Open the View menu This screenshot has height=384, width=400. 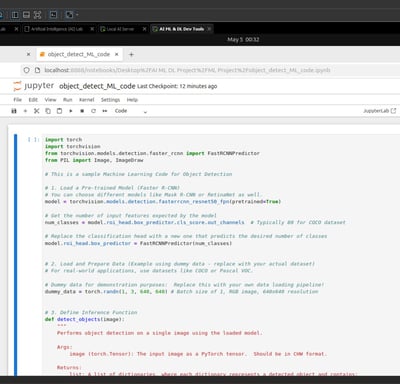coord(50,100)
